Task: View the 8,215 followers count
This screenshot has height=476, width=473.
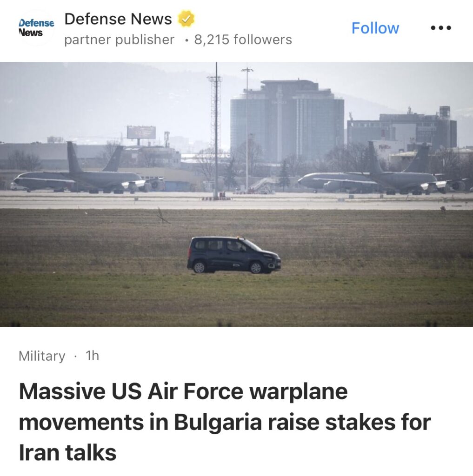Action: point(243,40)
